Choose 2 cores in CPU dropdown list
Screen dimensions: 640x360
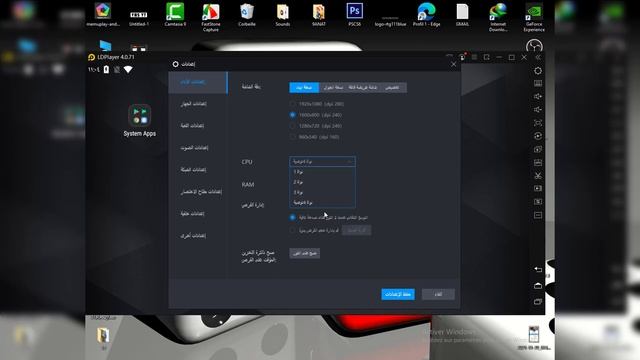[x=322, y=182]
